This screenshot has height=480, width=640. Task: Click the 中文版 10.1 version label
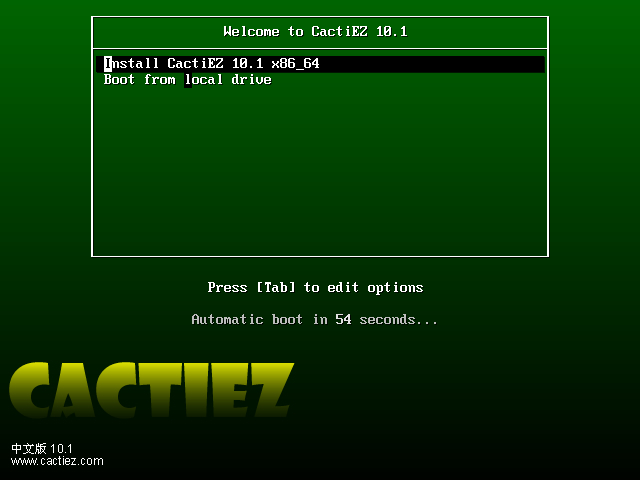click(42, 449)
